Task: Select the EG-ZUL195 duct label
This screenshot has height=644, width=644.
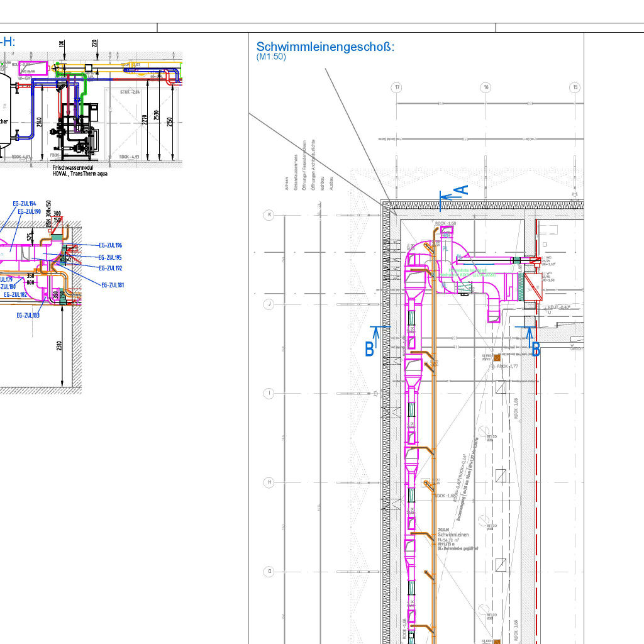Action: coord(110,257)
